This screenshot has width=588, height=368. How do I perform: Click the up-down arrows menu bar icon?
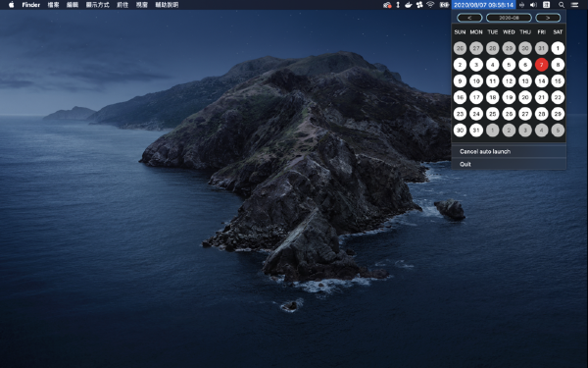pyautogui.click(x=398, y=5)
